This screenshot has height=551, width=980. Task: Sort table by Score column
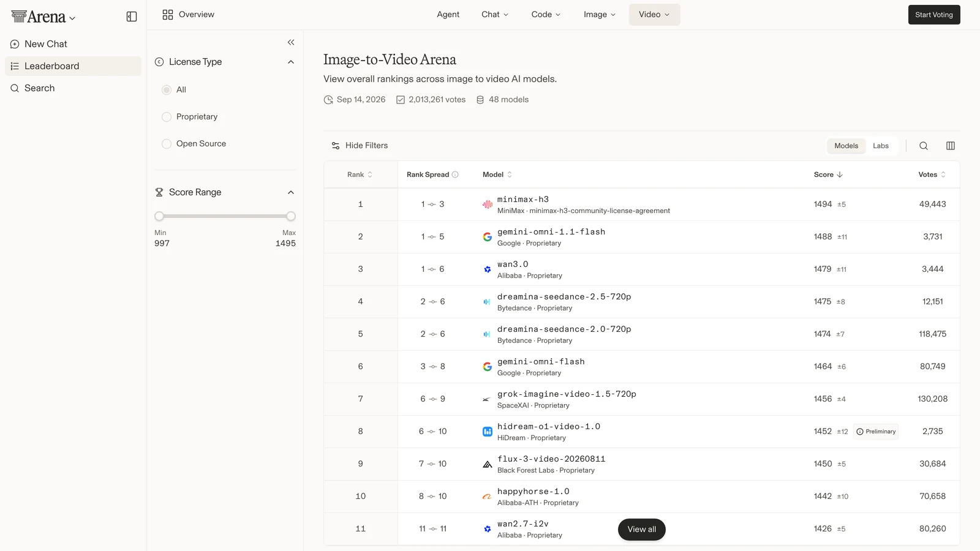click(x=828, y=174)
